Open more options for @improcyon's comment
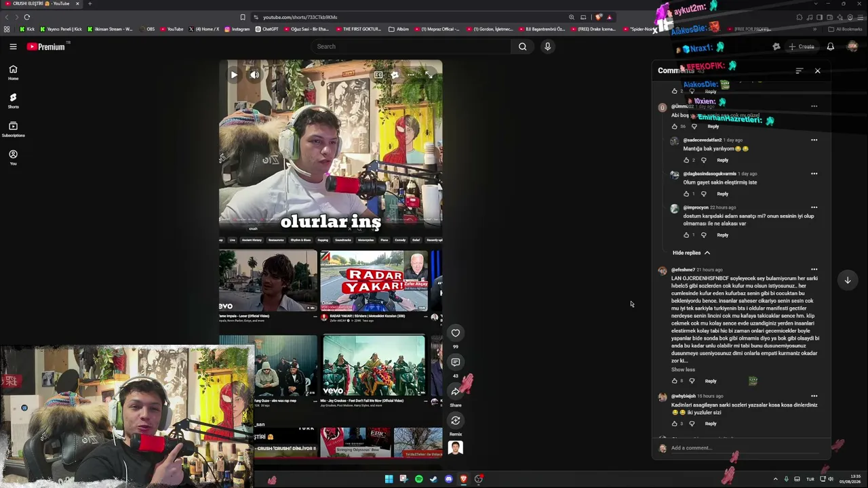 click(x=814, y=207)
